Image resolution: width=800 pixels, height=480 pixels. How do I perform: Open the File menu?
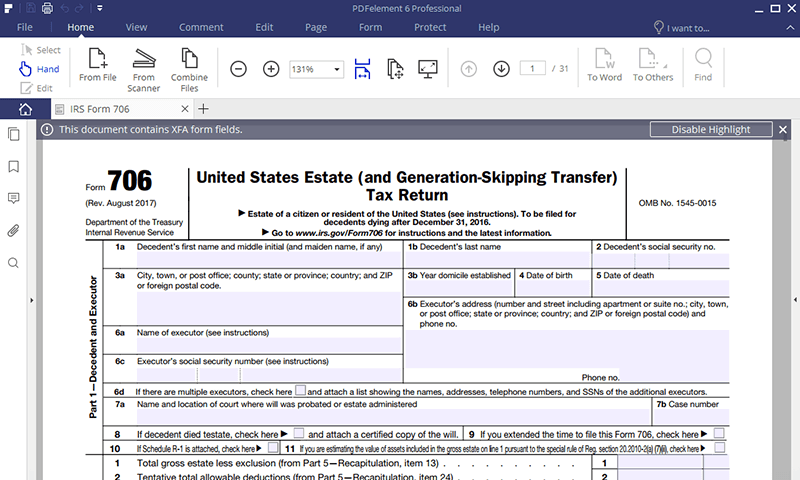(x=24, y=28)
